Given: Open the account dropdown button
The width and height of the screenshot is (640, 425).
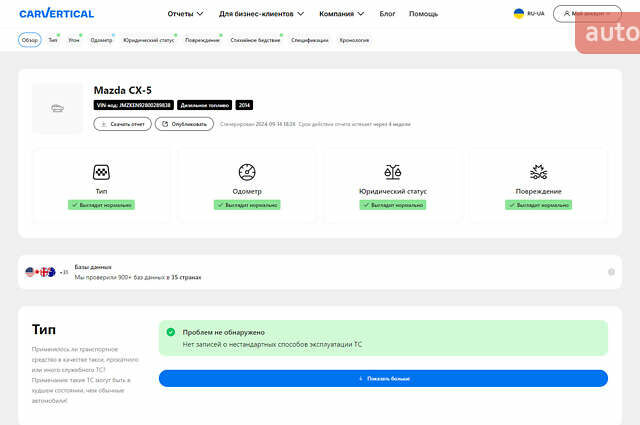Looking at the screenshot, I should pos(587,13).
